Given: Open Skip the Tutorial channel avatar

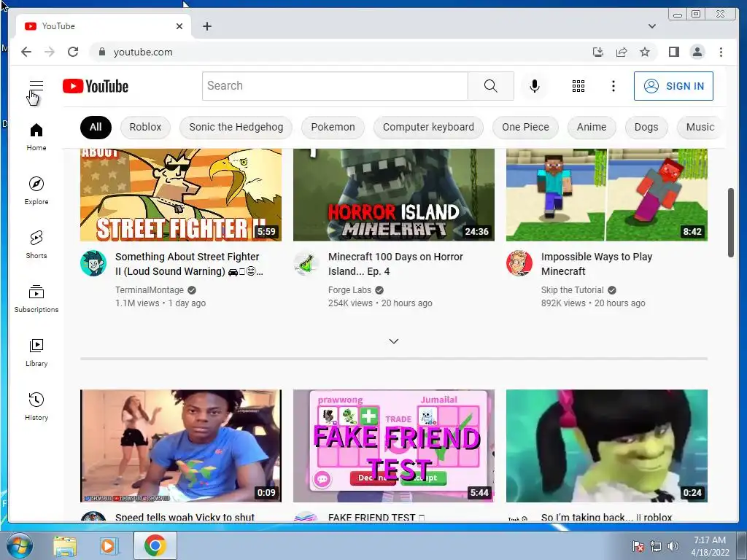Looking at the screenshot, I should tap(519, 263).
